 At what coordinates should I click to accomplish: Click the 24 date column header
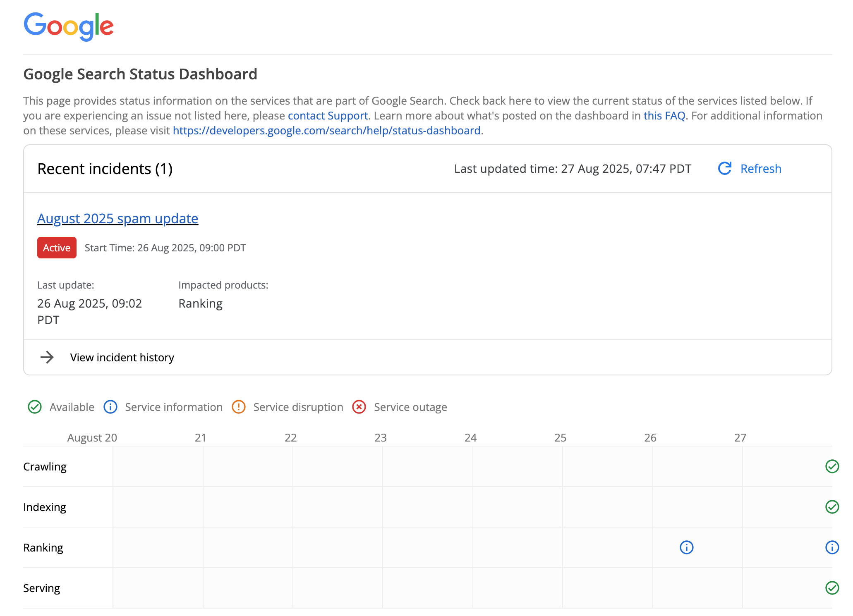point(471,437)
